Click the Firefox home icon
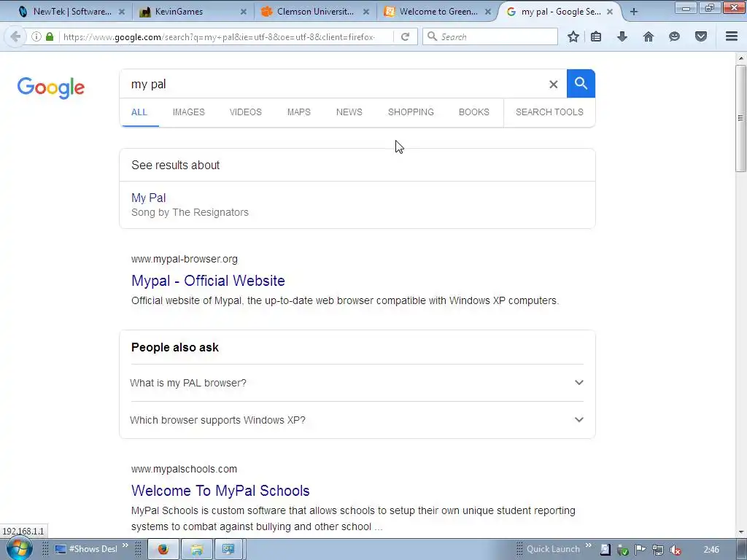This screenshot has height=560, width=747. (649, 36)
